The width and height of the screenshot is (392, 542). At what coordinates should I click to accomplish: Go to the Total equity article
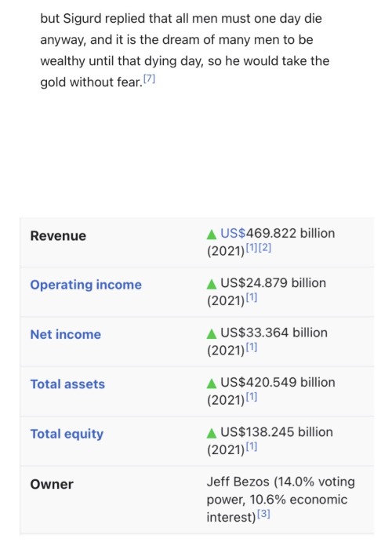click(67, 435)
